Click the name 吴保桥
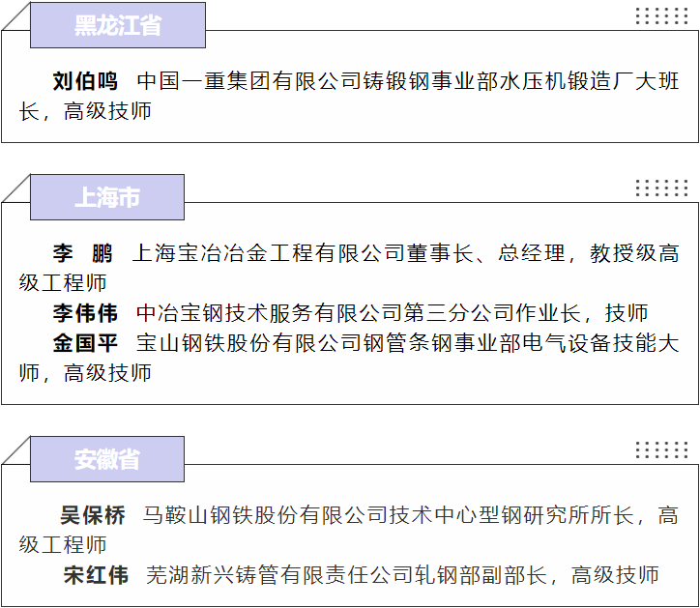The width and height of the screenshot is (700, 608). tap(93, 515)
